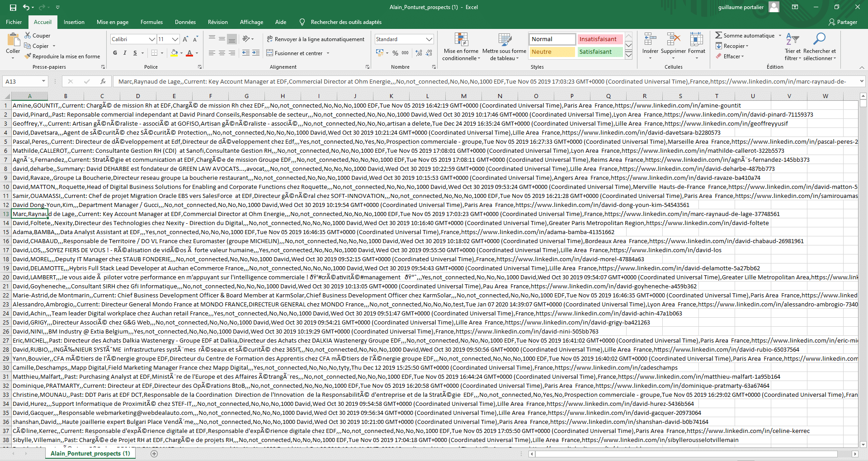Switch to the Formules tab
The height and width of the screenshot is (461, 868).
151,22
